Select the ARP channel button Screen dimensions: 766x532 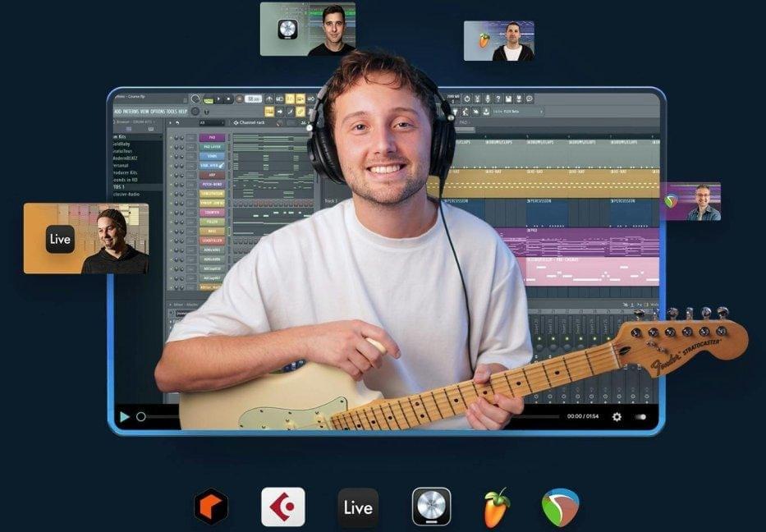coord(212,175)
